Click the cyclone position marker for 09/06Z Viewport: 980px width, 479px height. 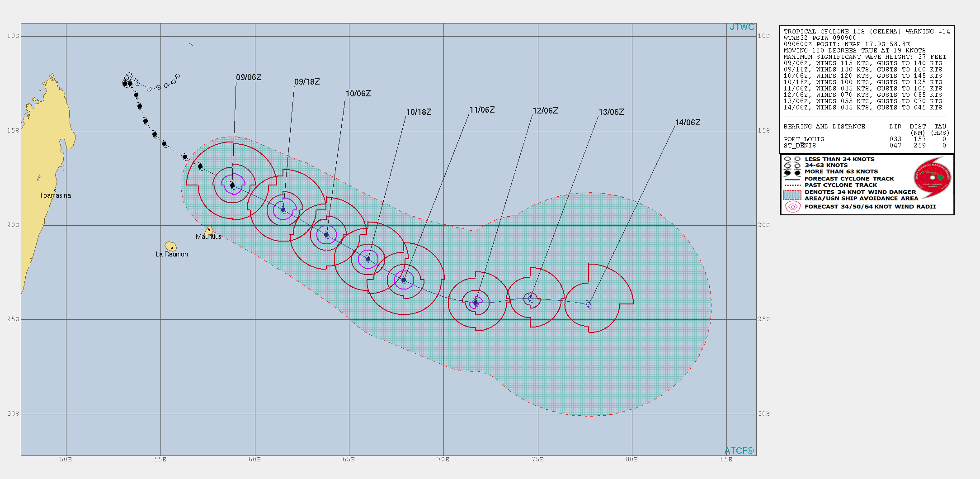click(232, 185)
